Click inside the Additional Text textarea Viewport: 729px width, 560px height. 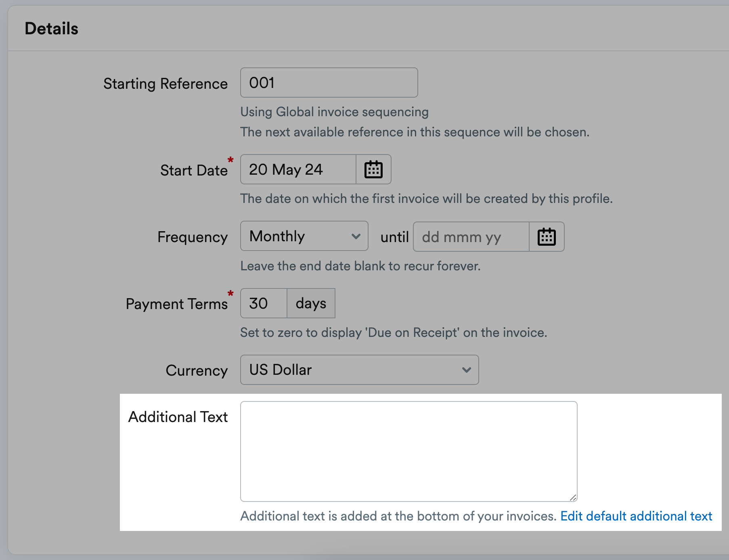click(x=409, y=451)
